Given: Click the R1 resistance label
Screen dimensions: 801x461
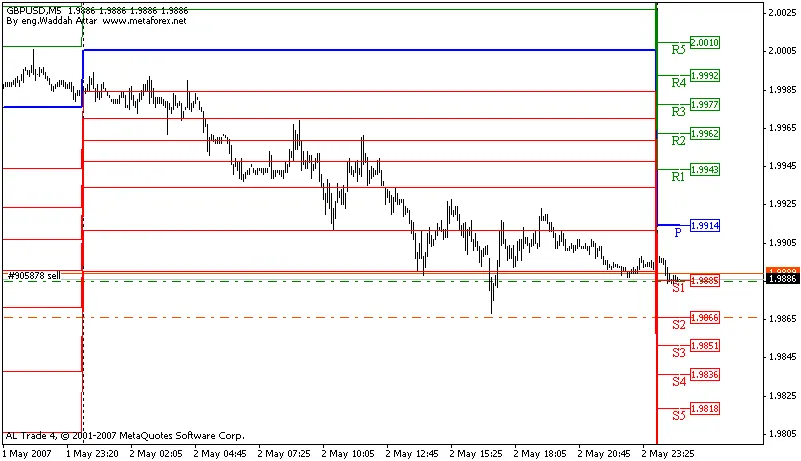Looking at the screenshot, I should pos(678,176).
